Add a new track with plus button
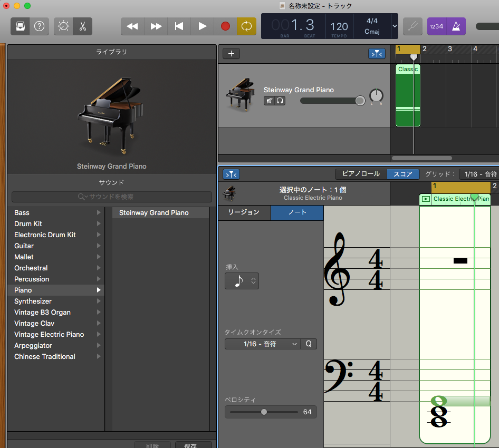The width and height of the screenshot is (499, 448). point(232,53)
